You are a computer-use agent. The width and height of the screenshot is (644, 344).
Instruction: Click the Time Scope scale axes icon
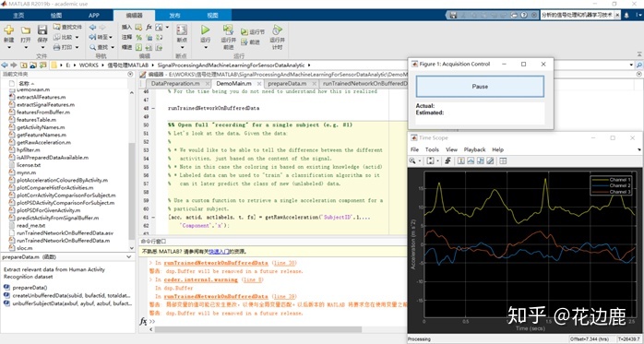click(430, 160)
